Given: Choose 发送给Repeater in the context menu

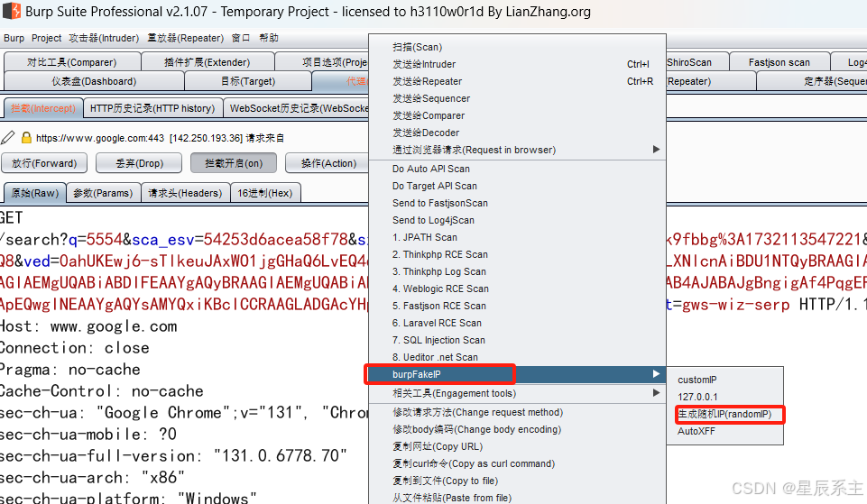Looking at the screenshot, I should [x=517, y=81].
